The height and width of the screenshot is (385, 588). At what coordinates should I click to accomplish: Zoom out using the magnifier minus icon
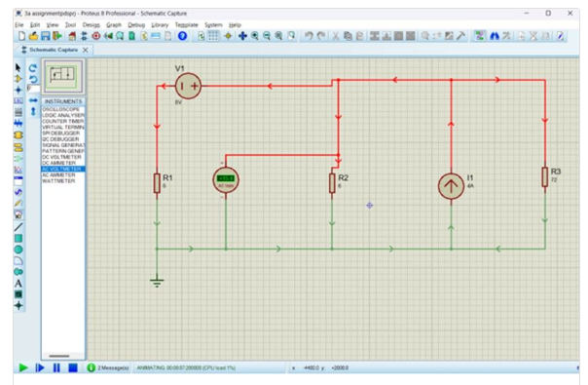pos(267,36)
